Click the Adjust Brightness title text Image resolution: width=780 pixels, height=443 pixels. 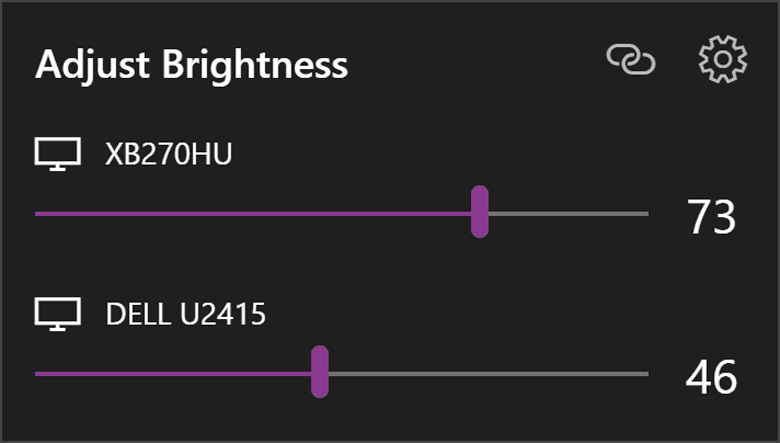(x=192, y=65)
